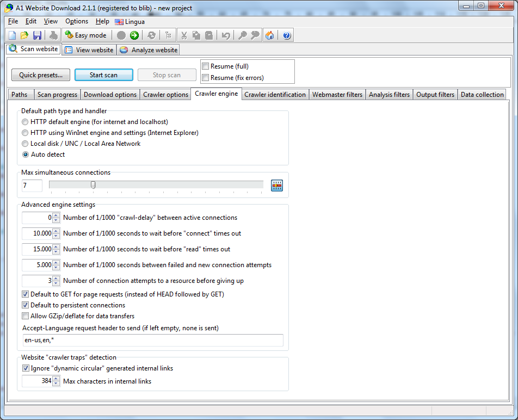Increase the connection attempts spinner value
518x420 pixels.
(x=56, y=279)
